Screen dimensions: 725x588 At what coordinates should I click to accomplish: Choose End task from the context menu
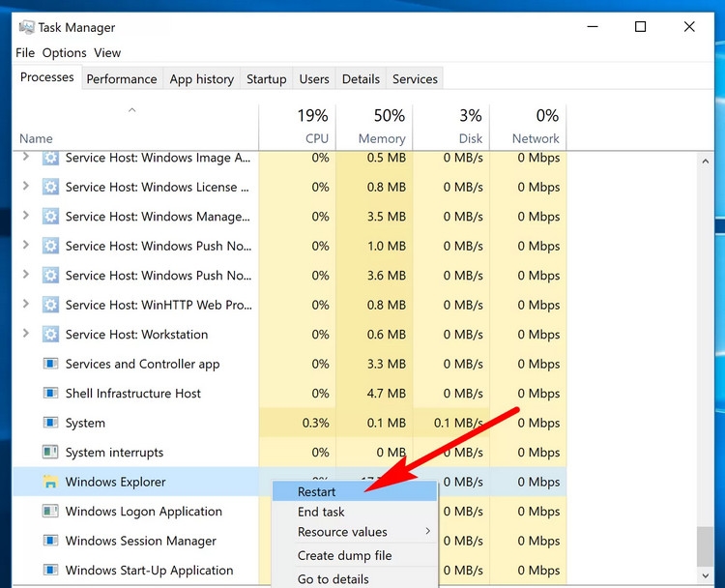pos(355,512)
